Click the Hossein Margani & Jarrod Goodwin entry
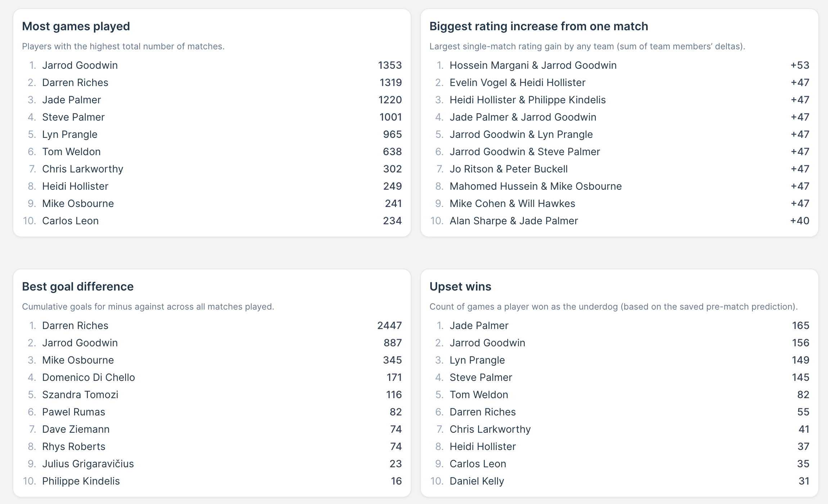The image size is (828, 504). click(x=533, y=65)
